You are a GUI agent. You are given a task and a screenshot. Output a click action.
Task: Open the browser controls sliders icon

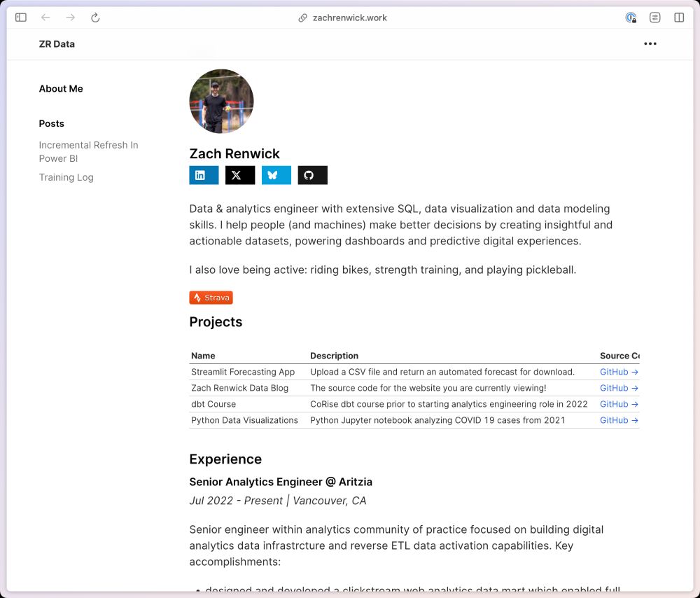655,18
